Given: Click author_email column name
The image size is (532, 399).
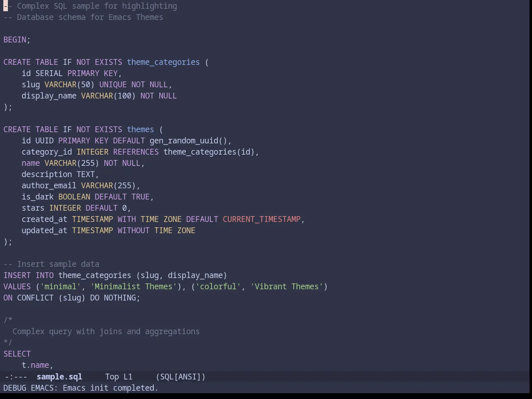Looking at the screenshot, I should pos(49,185).
